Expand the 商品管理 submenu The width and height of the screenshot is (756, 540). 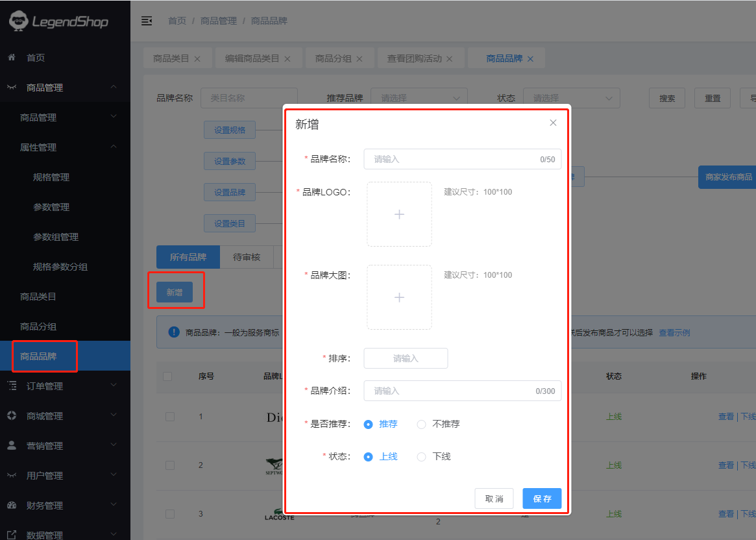[x=114, y=116]
